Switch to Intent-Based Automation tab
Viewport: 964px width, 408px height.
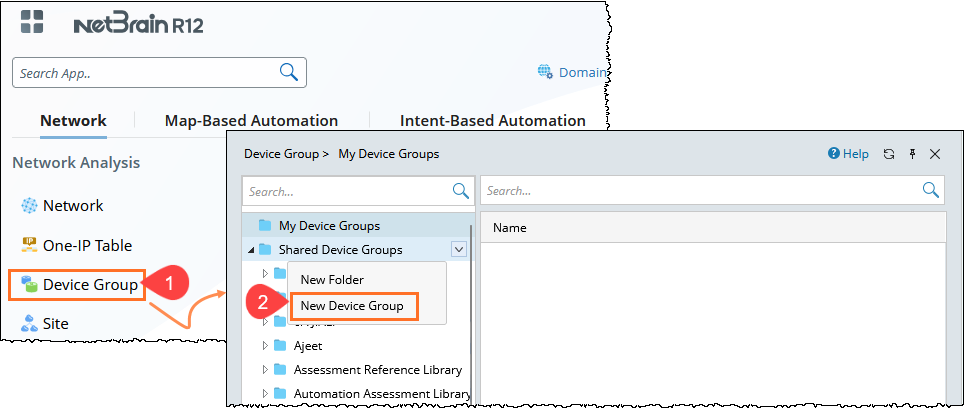click(x=492, y=121)
